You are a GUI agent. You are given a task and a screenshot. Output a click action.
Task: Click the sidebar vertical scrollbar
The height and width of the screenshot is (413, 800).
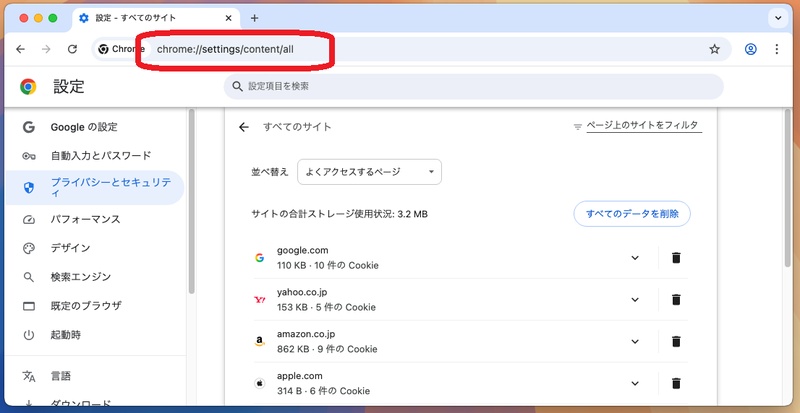pos(191,202)
